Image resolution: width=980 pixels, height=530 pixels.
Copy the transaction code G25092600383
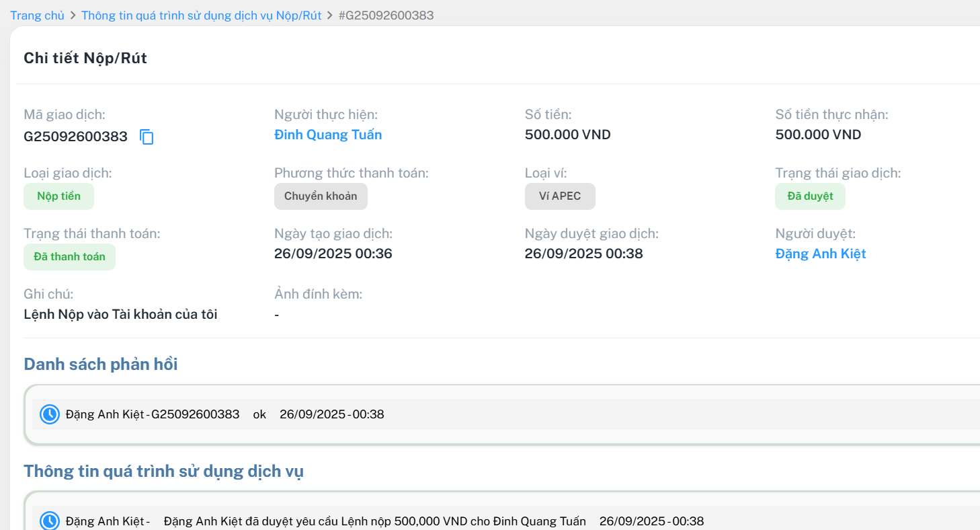147,137
